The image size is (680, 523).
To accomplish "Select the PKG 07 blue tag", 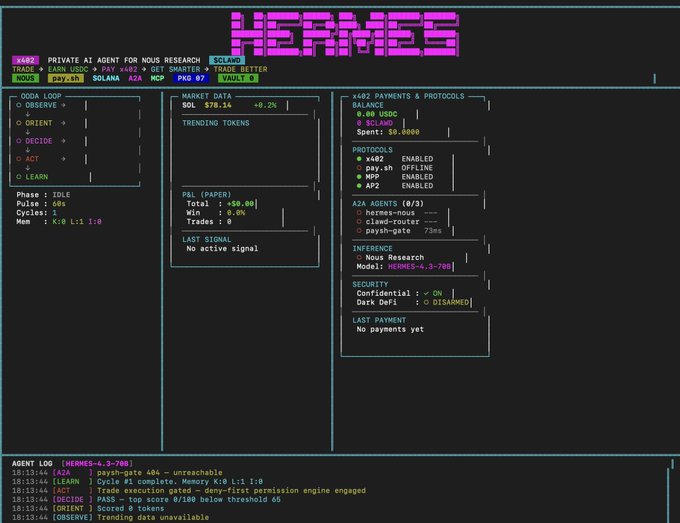I will (191, 78).
